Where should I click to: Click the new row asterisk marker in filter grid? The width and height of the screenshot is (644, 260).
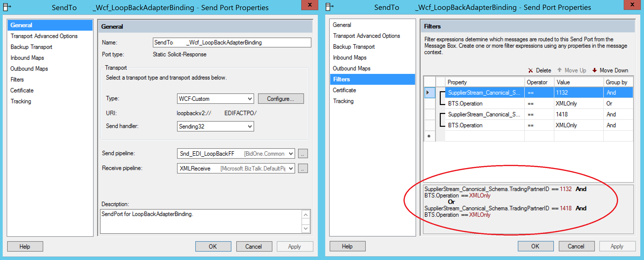[429, 136]
